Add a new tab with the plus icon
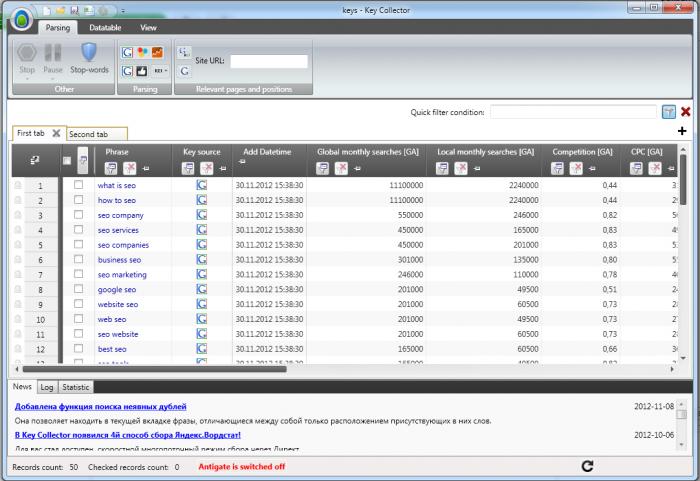Image resolution: width=700 pixels, height=481 pixels. click(x=682, y=131)
